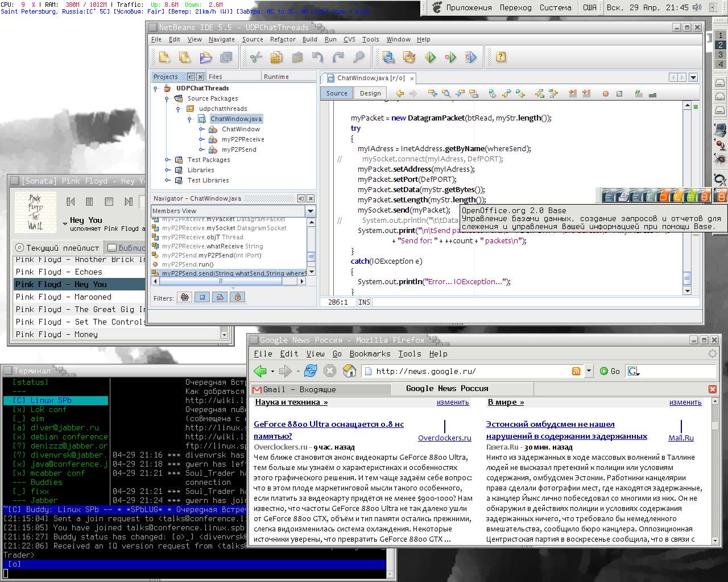Expand the Libraries tree node
Screen dimensions: 728x582
[x=167, y=170]
